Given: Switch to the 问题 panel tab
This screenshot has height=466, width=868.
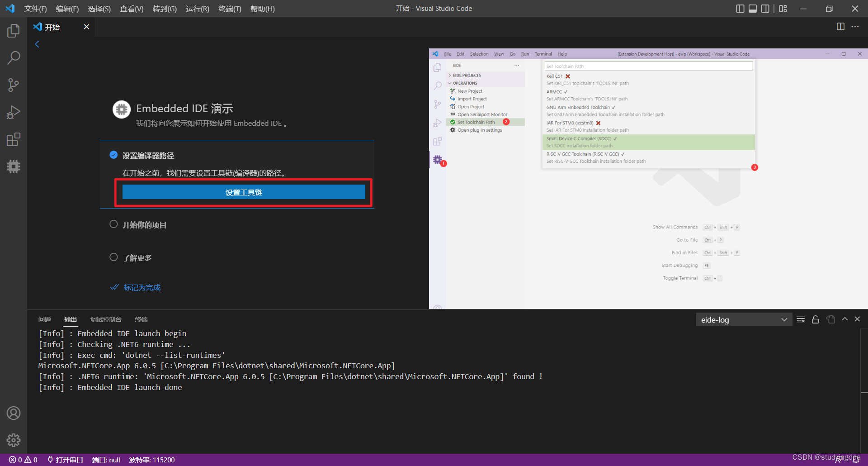Looking at the screenshot, I should coord(45,319).
